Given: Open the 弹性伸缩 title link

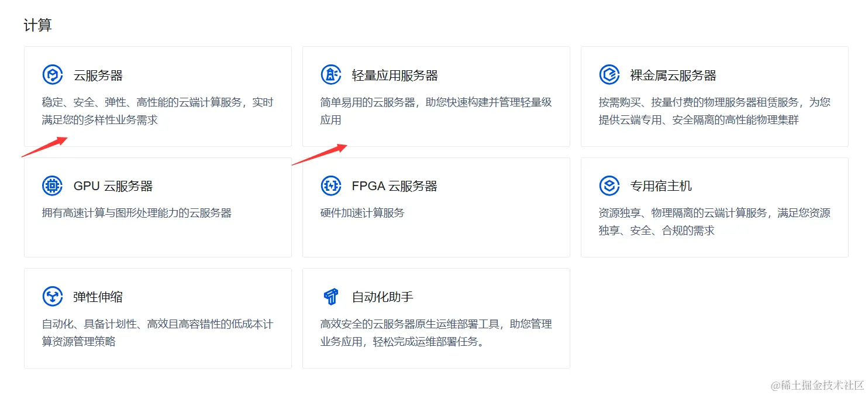Looking at the screenshot, I should 98,297.
